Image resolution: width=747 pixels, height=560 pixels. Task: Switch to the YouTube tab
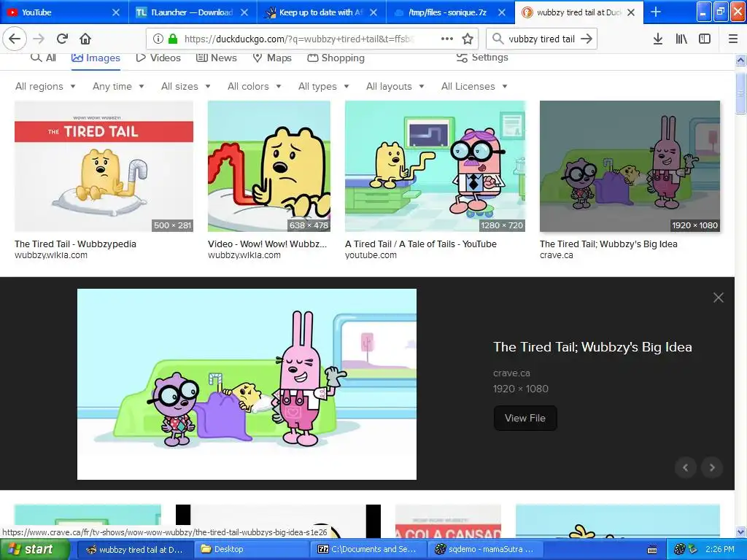64,12
